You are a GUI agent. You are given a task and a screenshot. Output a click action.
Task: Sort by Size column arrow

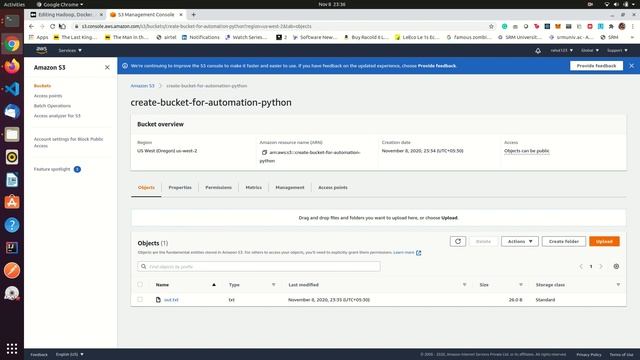tap(521, 284)
